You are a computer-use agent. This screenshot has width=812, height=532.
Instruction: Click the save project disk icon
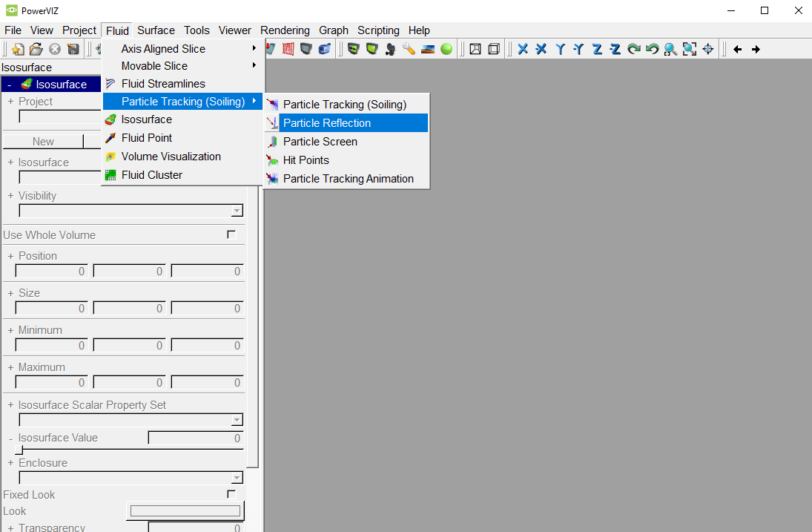point(73,49)
